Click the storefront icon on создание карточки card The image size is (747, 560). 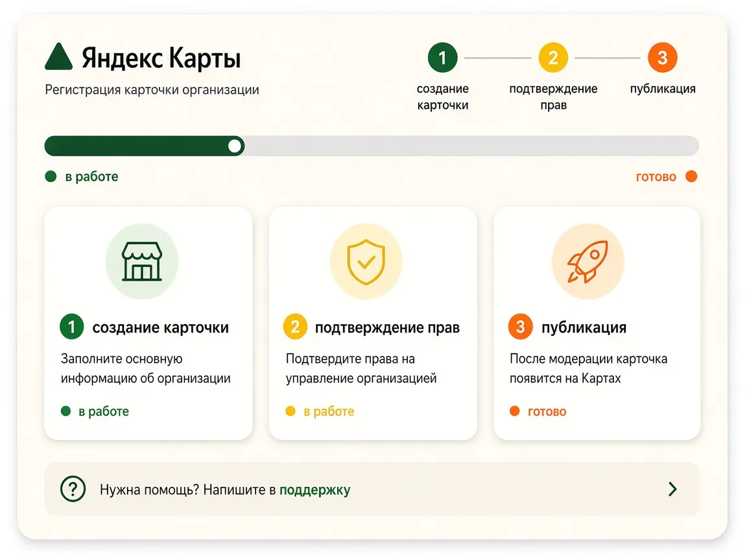pos(142,261)
